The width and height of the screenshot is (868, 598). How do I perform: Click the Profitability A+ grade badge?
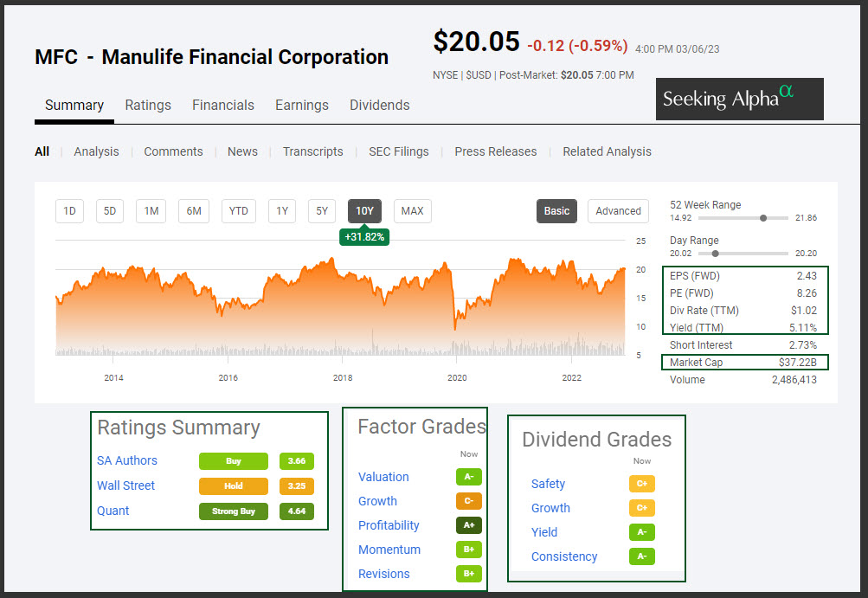click(469, 525)
